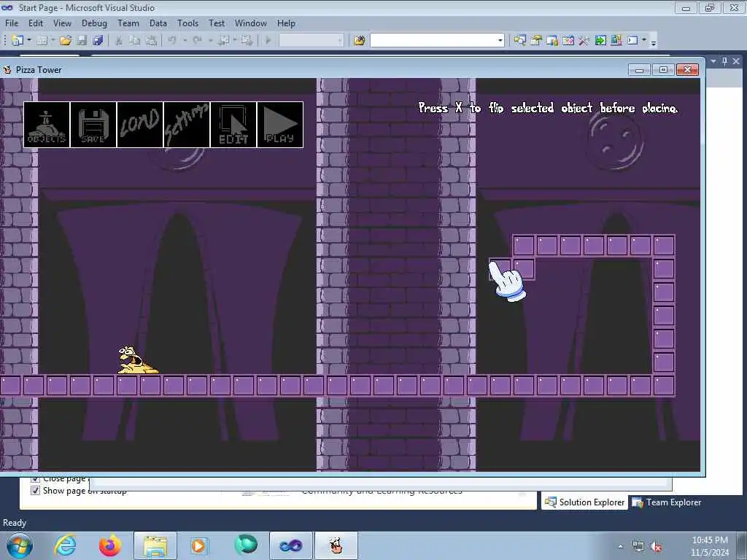Open the View menu
The height and width of the screenshot is (560, 747).
click(x=63, y=23)
